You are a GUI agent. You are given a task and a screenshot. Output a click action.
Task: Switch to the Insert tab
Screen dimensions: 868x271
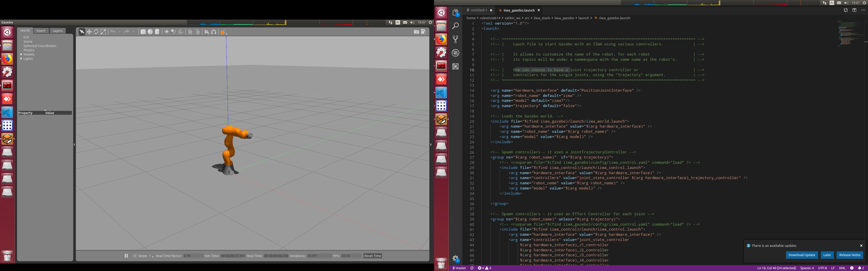tap(41, 31)
